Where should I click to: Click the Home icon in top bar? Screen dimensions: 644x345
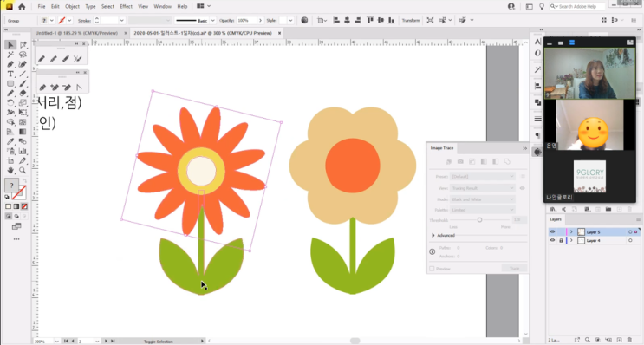tap(22, 7)
